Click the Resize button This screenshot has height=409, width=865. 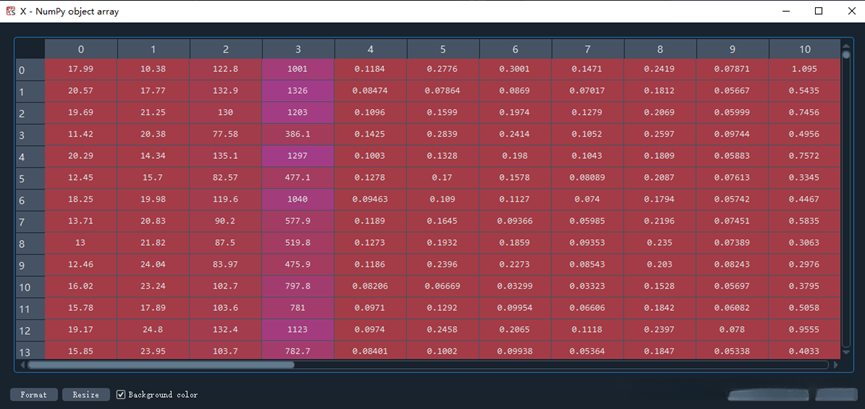click(x=86, y=395)
